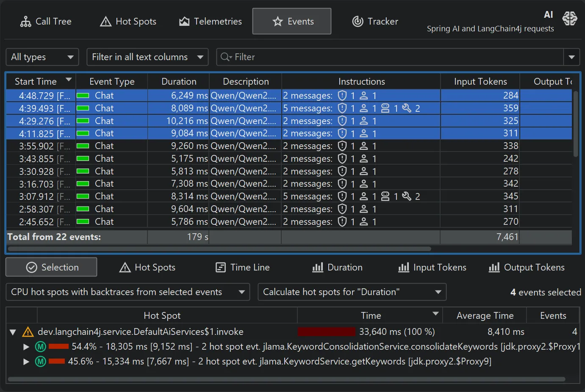Viewport: 585px width, 392px height.
Task: Open the Input Tokens histogram tab
Action: click(432, 267)
